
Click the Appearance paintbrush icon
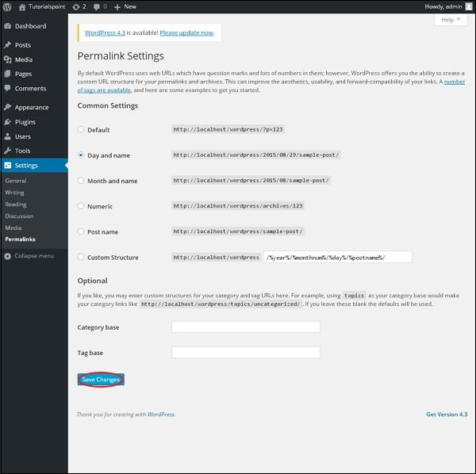[x=7, y=107]
